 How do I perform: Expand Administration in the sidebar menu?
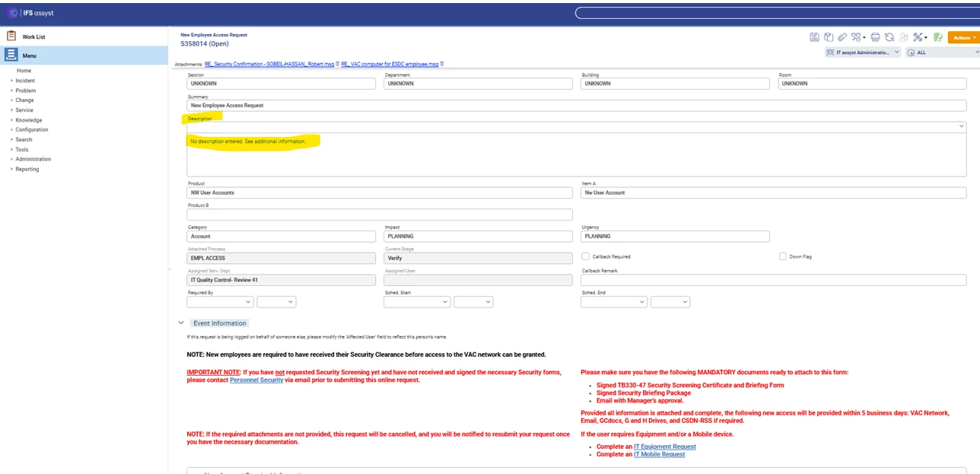tap(33, 159)
